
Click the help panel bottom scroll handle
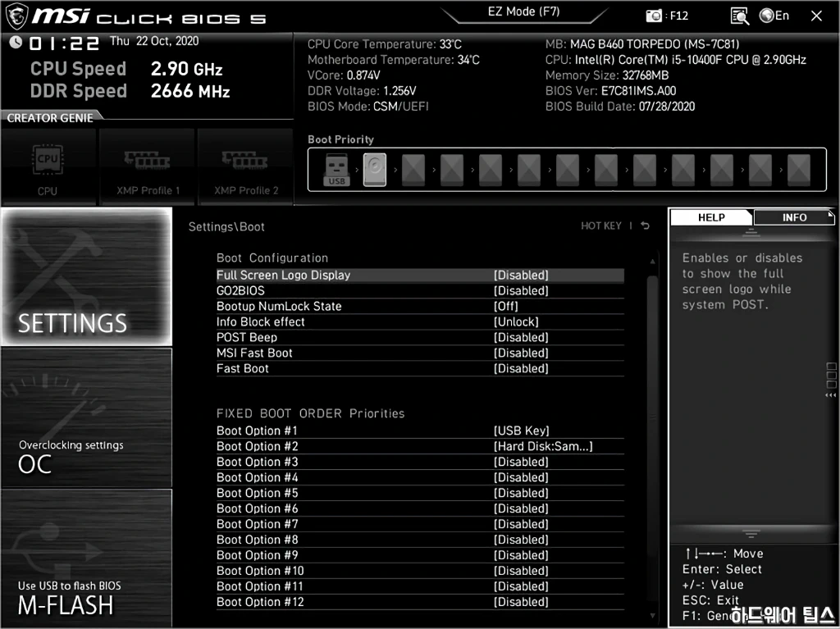[751, 534]
